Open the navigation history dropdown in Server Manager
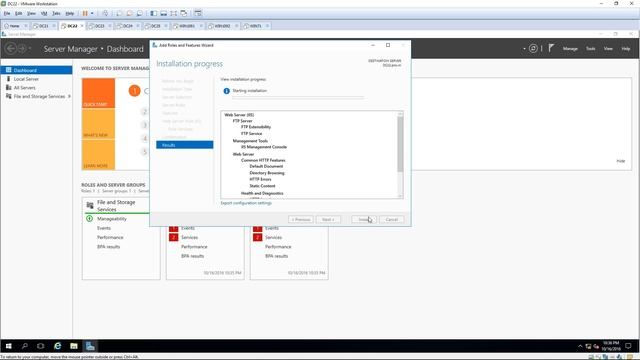Viewport: 640px width, 360px height. tap(30, 49)
